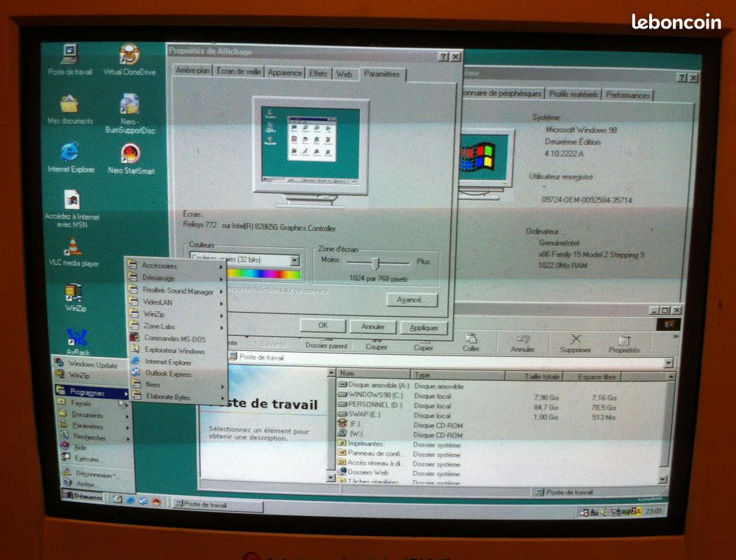The image size is (736, 560).
Task: Click the Copier toolbar icon in explorer
Action: coord(423,343)
